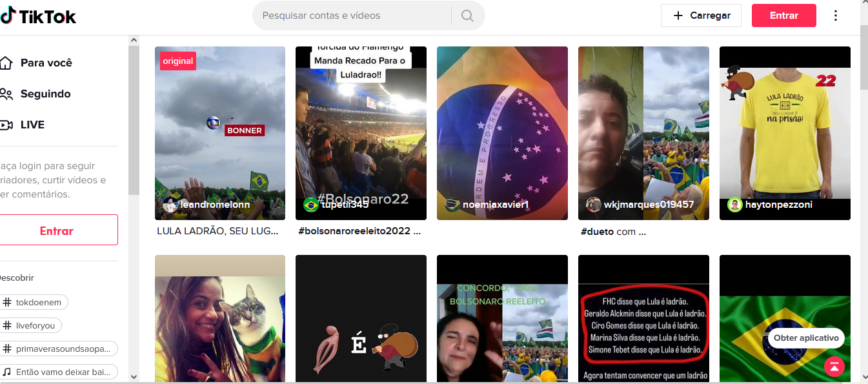Click the LIVE camera icon

point(6,125)
